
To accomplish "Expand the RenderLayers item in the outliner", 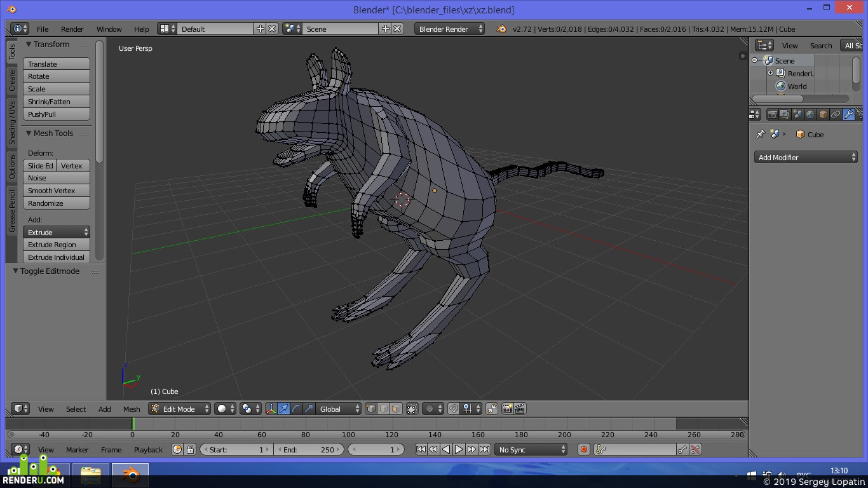I will tap(771, 74).
